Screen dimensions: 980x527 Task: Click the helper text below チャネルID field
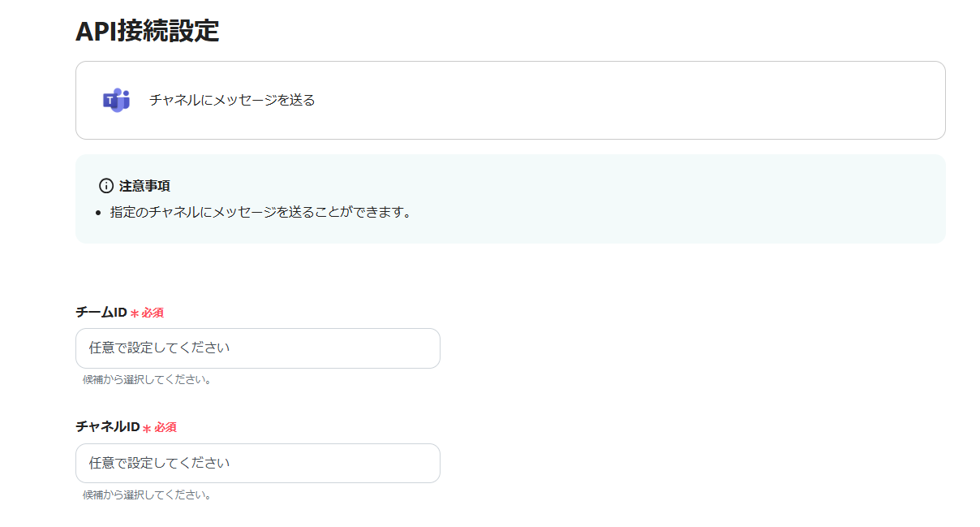(x=147, y=495)
